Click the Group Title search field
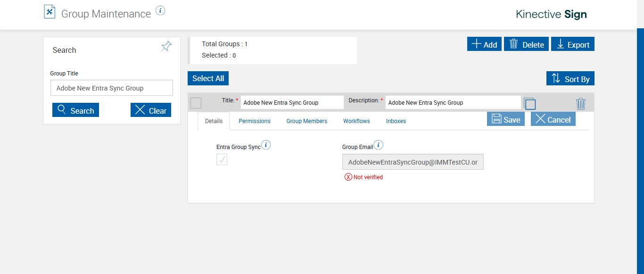This screenshot has width=644, height=274. [112, 88]
